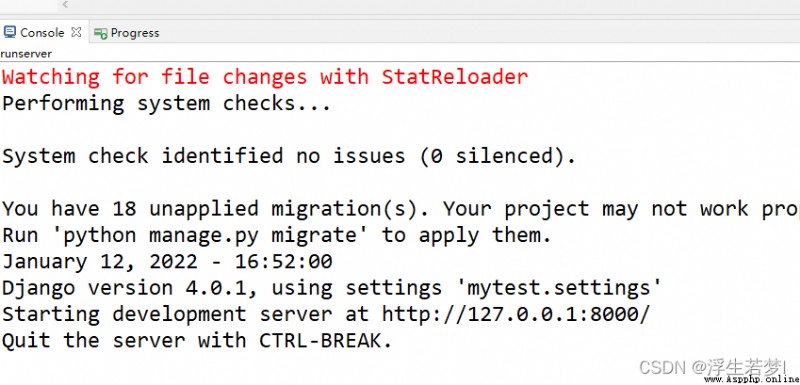Image resolution: width=800 pixels, height=385 pixels.
Task: Click the January 12, 2022 timestamp line
Action: pyautogui.click(x=167, y=262)
